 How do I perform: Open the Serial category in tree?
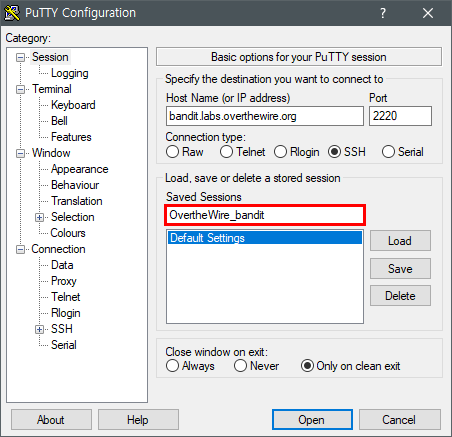pyautogui.click(x=64, y=345)
